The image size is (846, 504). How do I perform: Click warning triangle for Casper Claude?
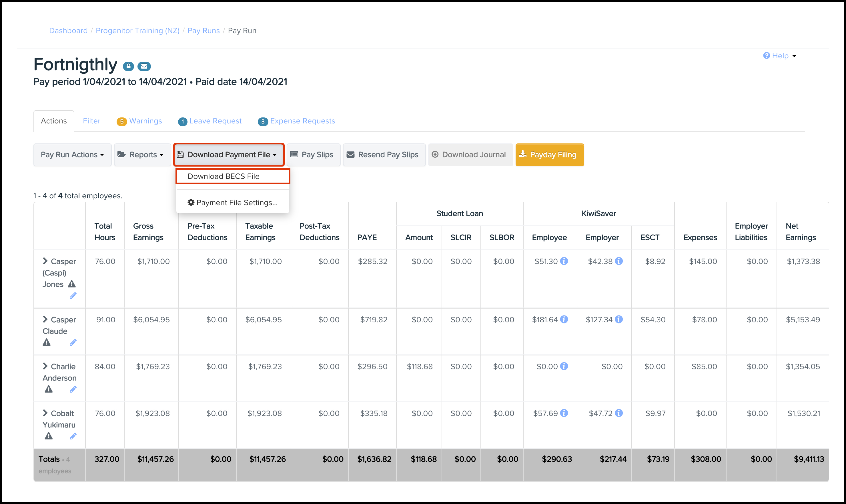coord(47,342)
